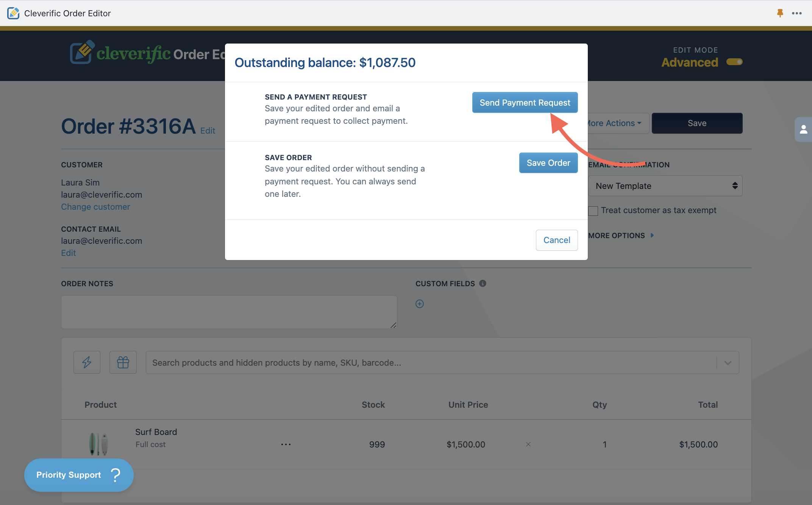The width and height of the screenshot is (812, 505).
Task: Open the New Template dropdown
Action: pyautogui.click(x=665, y=186)
